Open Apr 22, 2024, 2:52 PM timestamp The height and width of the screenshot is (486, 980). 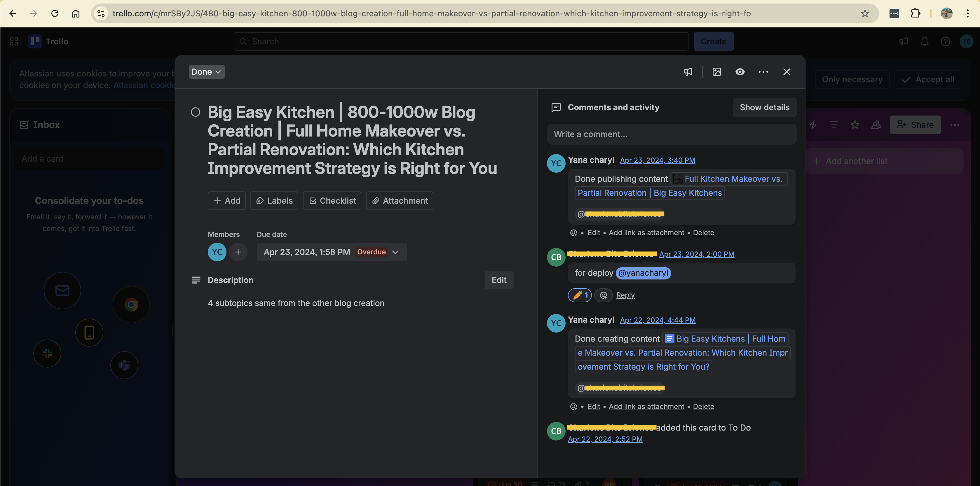[605, 439]
